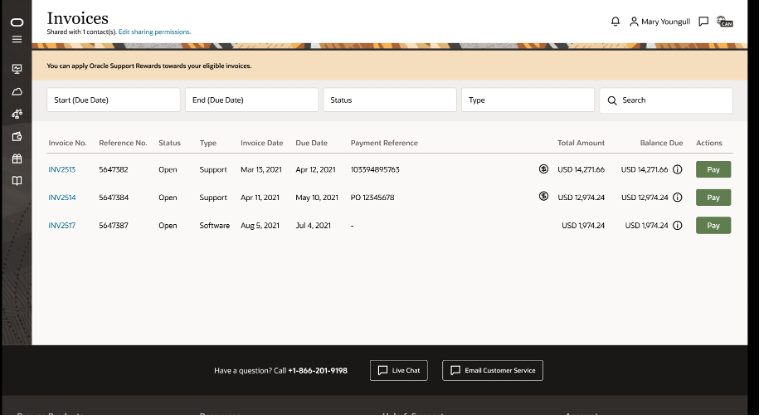Viewport: 760px width, 416px height.
Task: Select invoice date Aug 5, 2021
Action: coord(260,225)
